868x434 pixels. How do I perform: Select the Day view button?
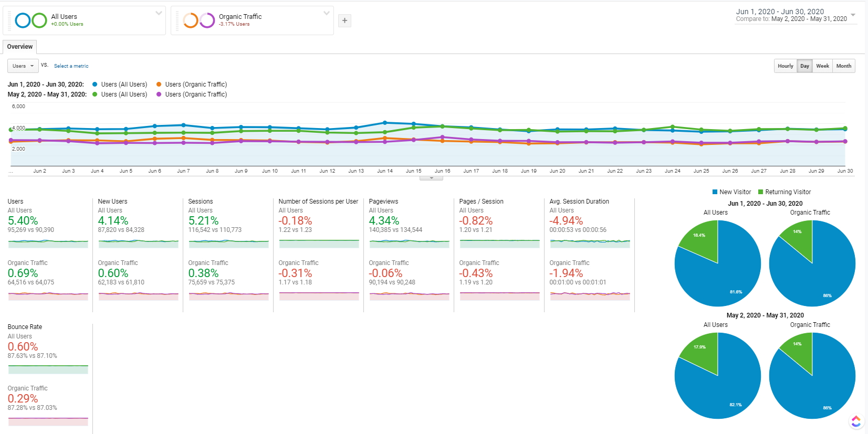point(804,66)
